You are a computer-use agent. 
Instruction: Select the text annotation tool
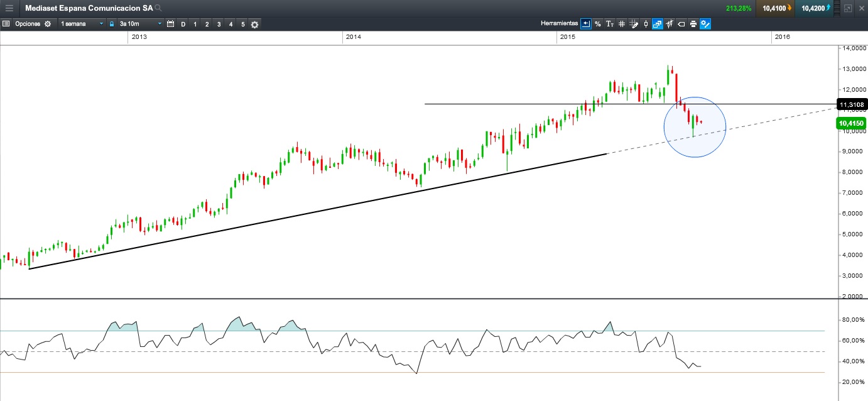[609, 24]
